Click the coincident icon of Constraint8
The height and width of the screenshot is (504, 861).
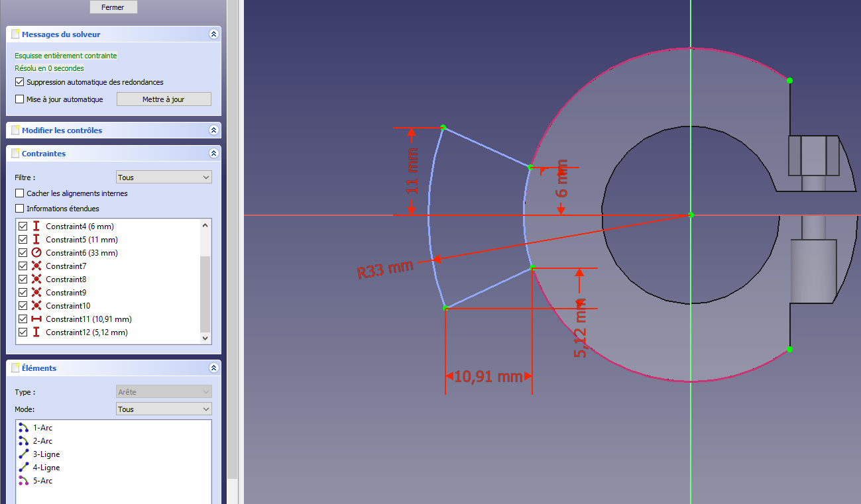coord(36,279)
